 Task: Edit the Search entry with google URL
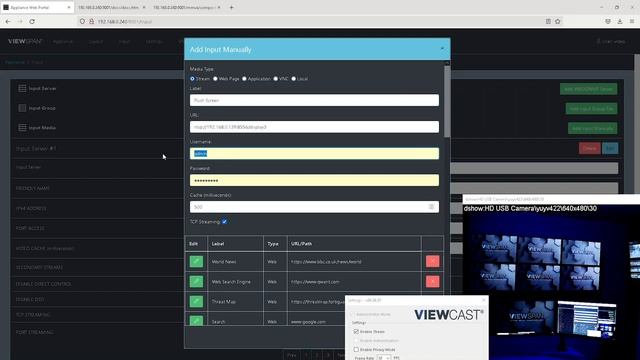point(196,320)
